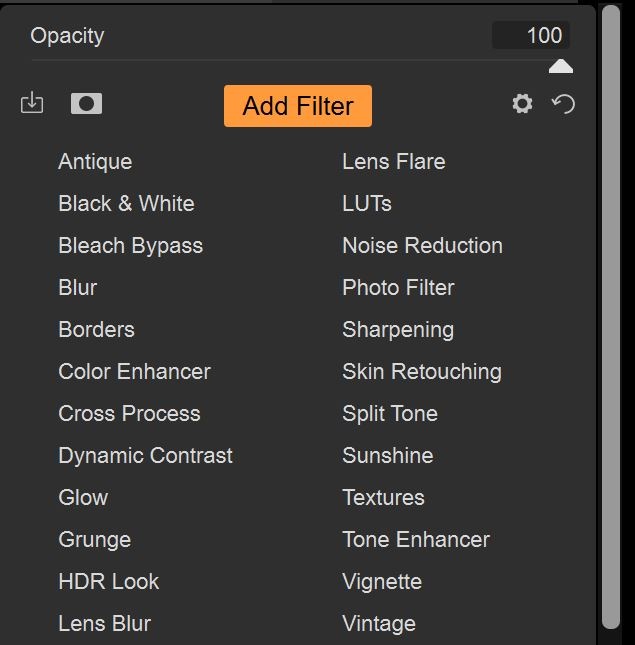
Task: Choose the Noise Reduction filter
Action: (x=422, y=246)
